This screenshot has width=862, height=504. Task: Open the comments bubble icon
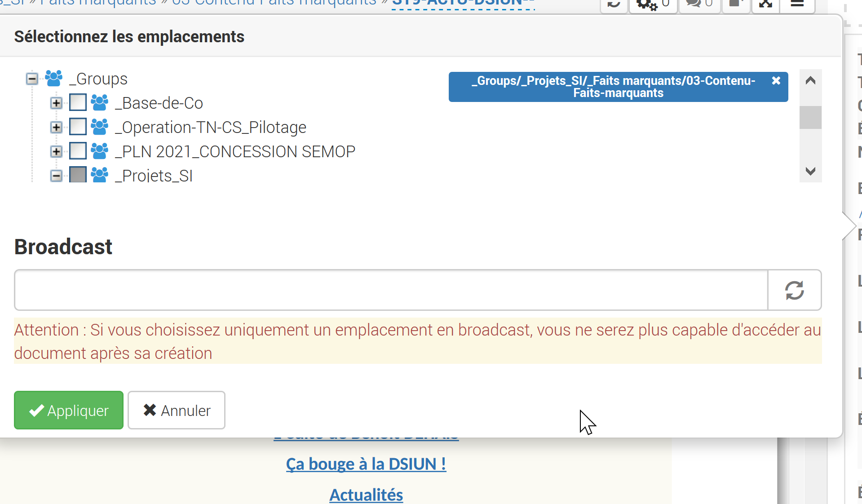point(694,4)
